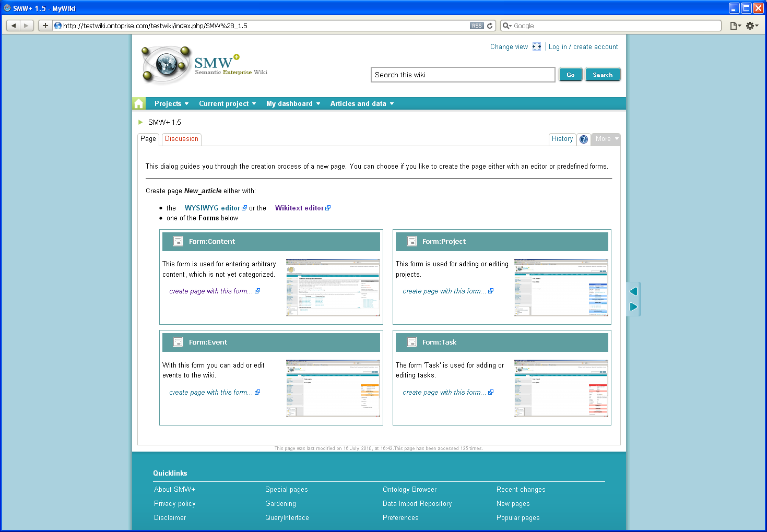Screen dimensions: 767x532
Task: Open Privacy policy quicklink
Action: point(174,504)
